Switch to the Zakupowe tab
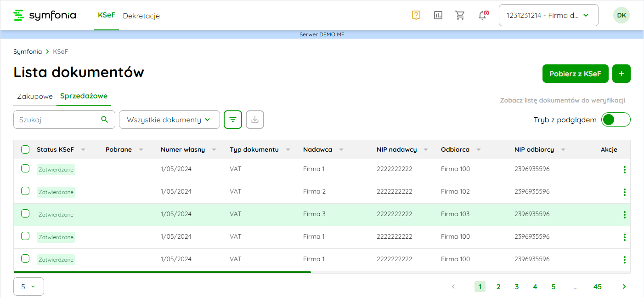The image size is (644, 298). pyautogui.click(x=35, y=96)
